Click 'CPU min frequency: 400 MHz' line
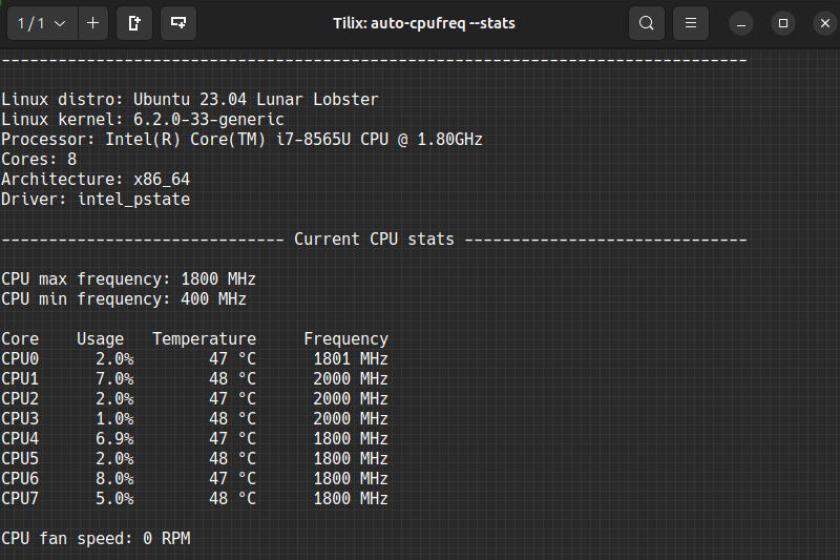The height and width of the screenshot is (560, 840). [x=124, y=299]
